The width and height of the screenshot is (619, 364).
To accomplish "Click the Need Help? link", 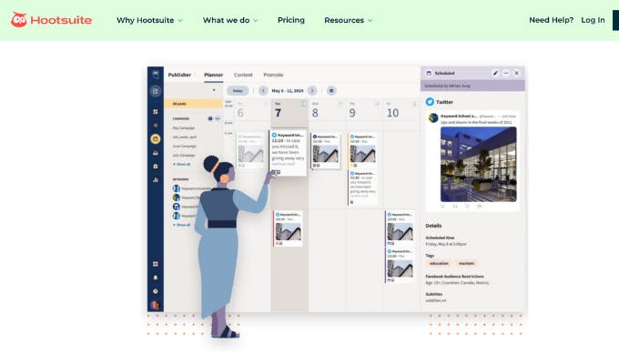I will point(551,20).
